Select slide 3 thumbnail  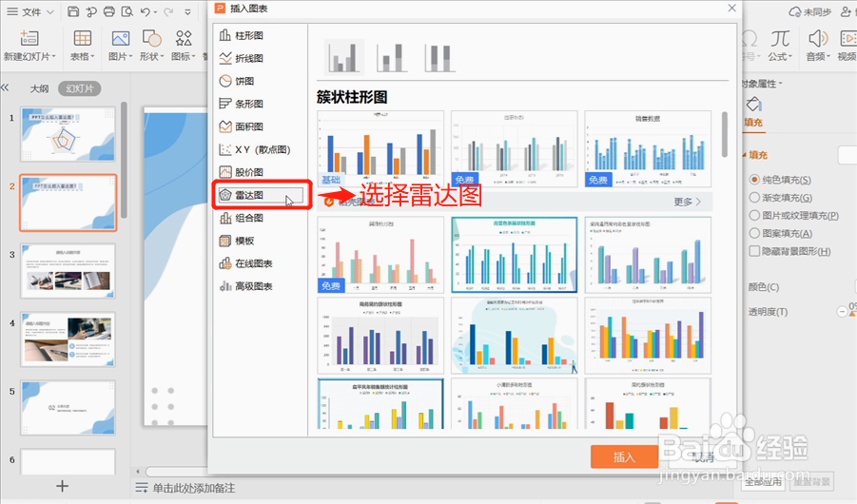(68, 271)
